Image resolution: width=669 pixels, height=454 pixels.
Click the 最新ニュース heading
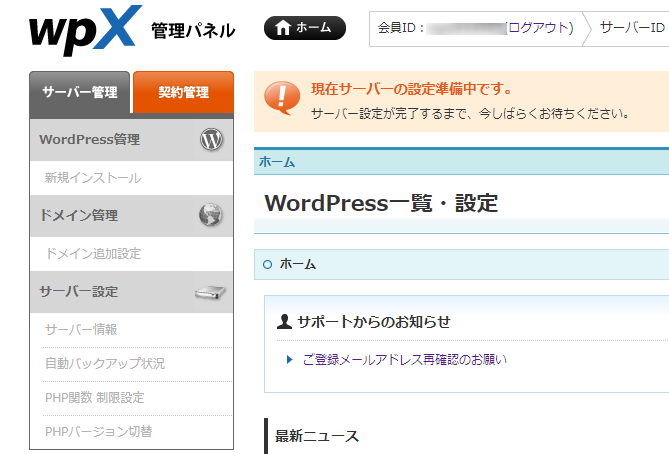[x=317, y=437]
